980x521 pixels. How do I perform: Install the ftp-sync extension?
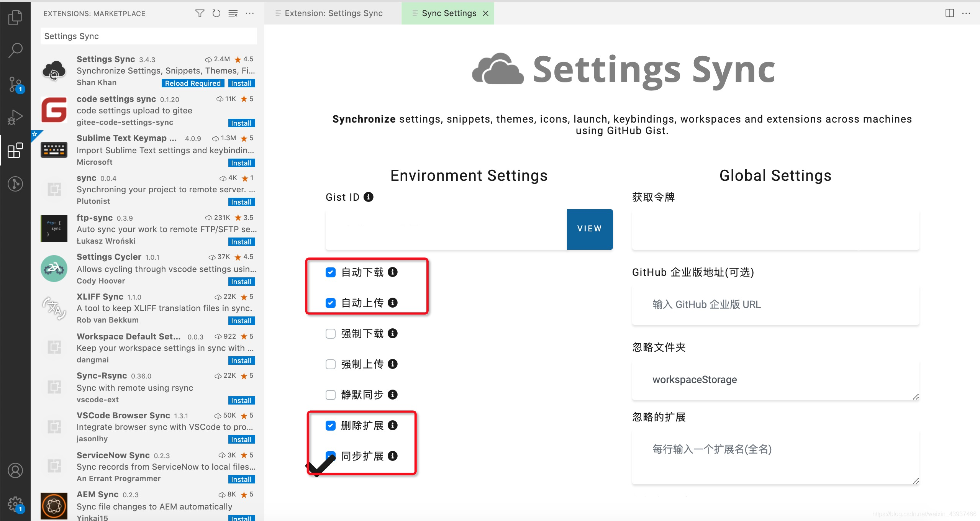coord(241,242)
